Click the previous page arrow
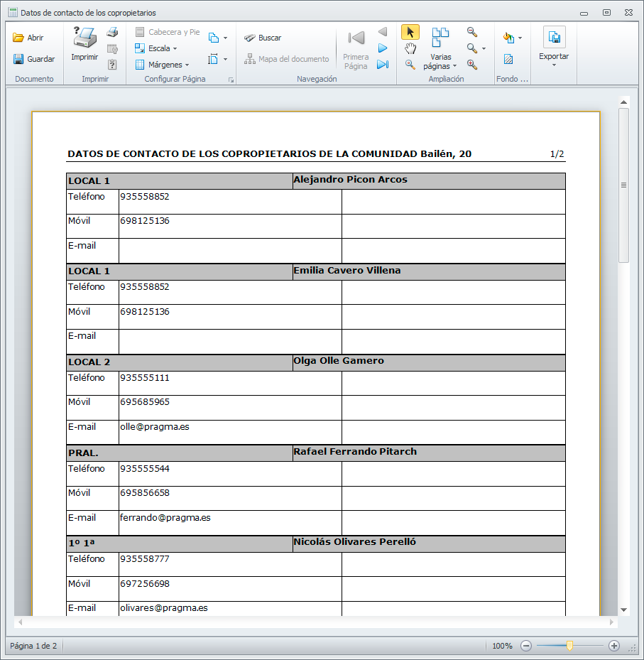 [x=383, y=32]
